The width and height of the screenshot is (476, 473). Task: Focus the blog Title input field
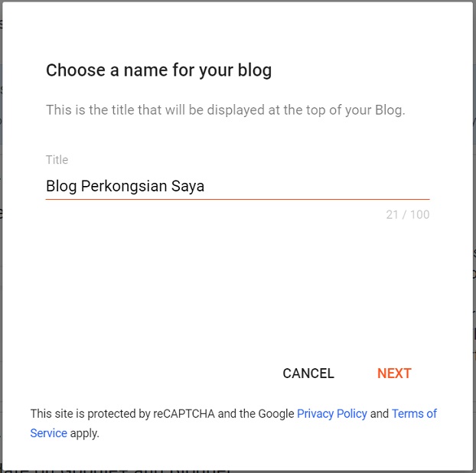click(x=237, y=186)
